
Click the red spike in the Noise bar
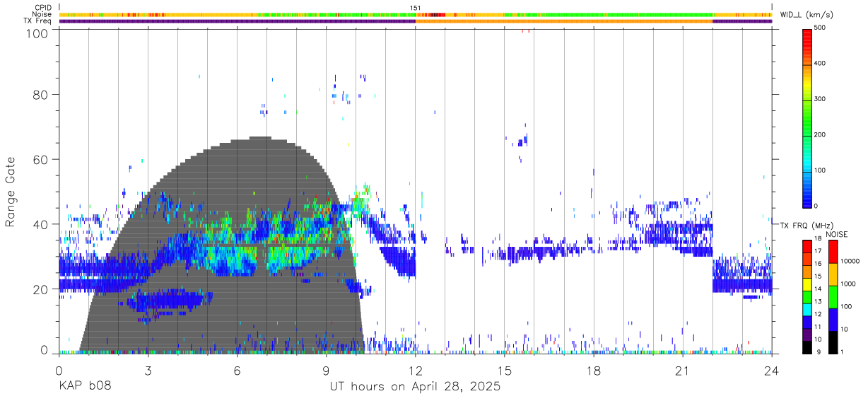coord(437,14)
